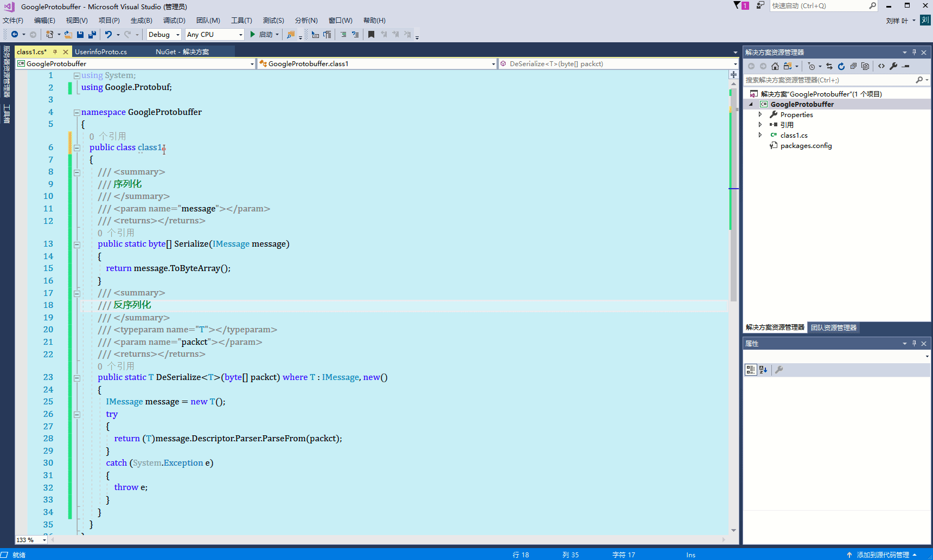
Task: Toggle a bookmark with the bookmark icon
Action: coord(371,34)
